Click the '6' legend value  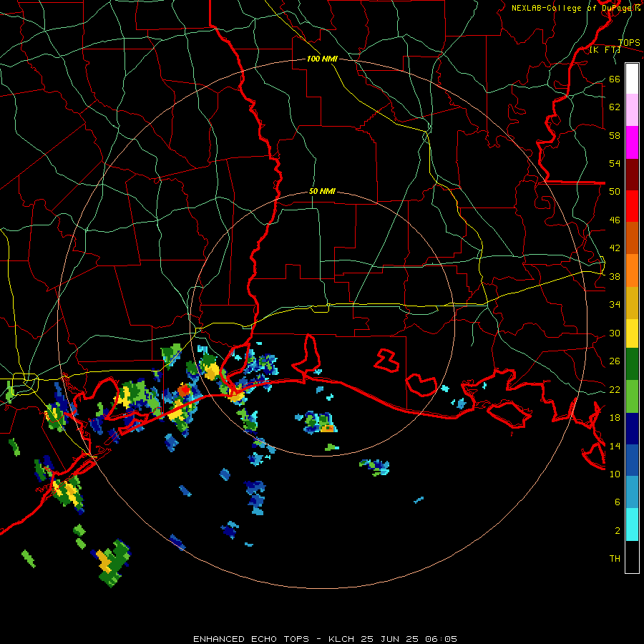(x=618, y=502)
